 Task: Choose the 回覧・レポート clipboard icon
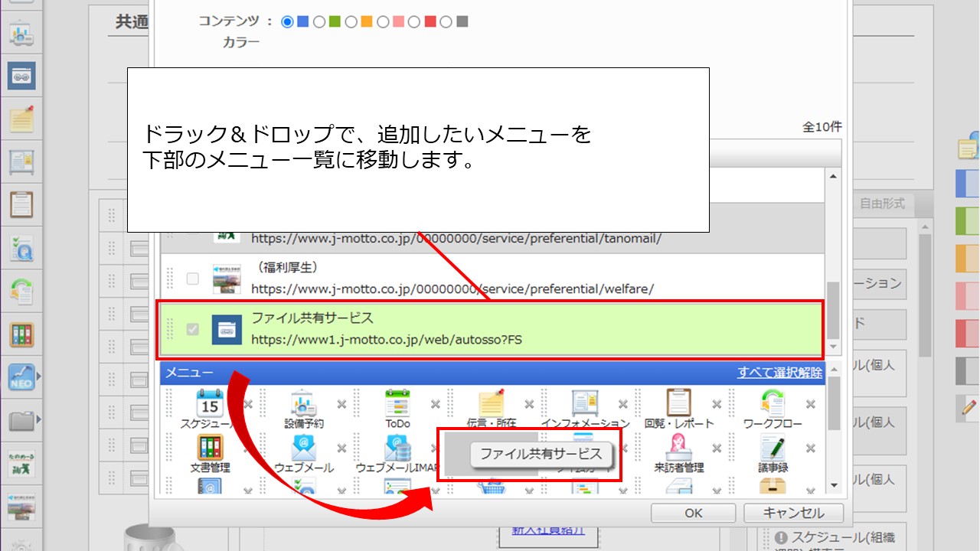coord(678,403)
